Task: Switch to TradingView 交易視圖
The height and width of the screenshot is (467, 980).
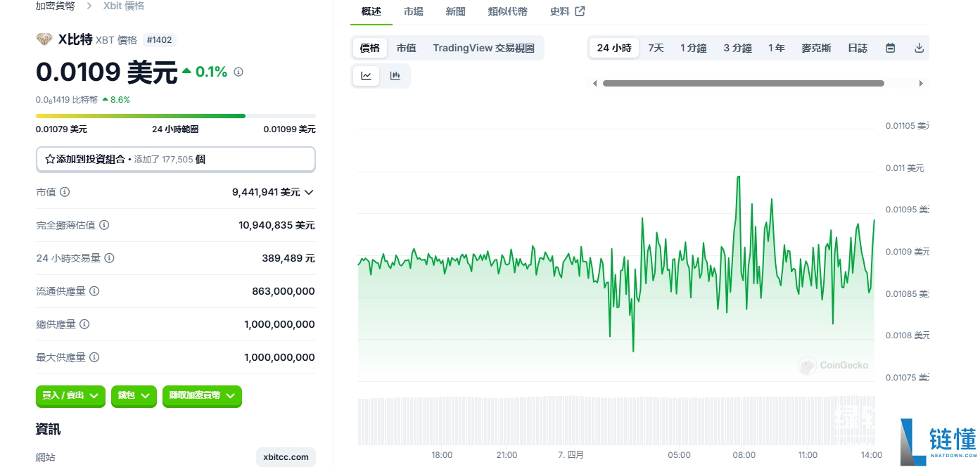Action: pyautogui.click(x=484, y=48)
